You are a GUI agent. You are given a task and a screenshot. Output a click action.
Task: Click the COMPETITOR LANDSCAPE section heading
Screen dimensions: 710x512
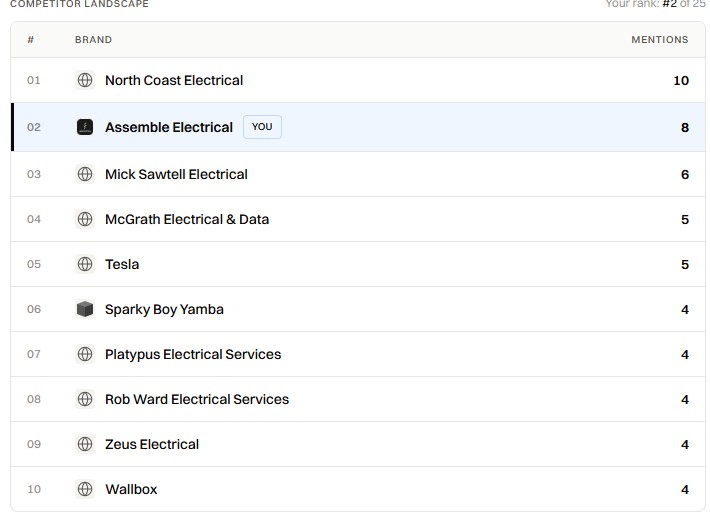pos(79,4)
